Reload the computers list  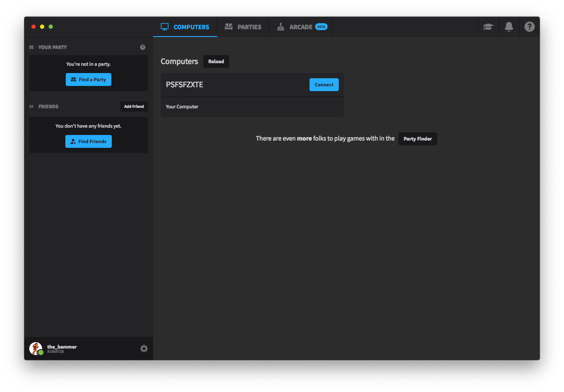pyautogui.click(x=216, y=61)
